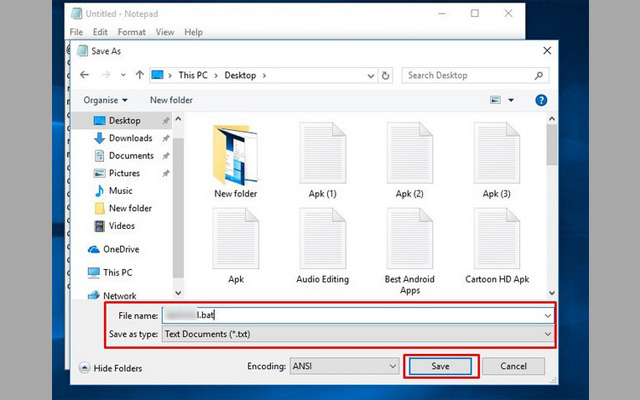
Task: Select the Cartoon HD Apk file
Action: (x=496, y=240)
